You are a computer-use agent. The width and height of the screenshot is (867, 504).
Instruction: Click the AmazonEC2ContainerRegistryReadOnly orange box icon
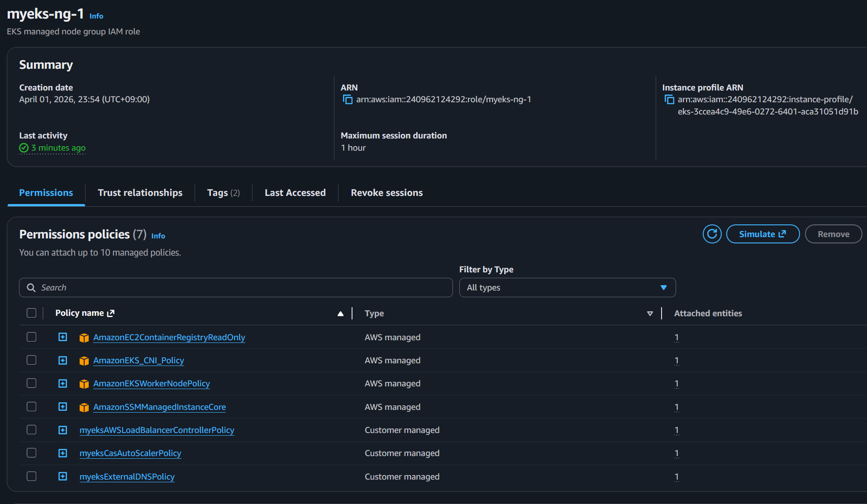(84, 338)
